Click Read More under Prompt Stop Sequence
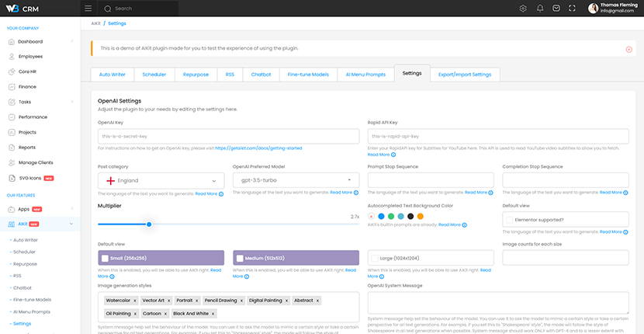This screenshot has width=644, height=334. click(x=476, y=193)
